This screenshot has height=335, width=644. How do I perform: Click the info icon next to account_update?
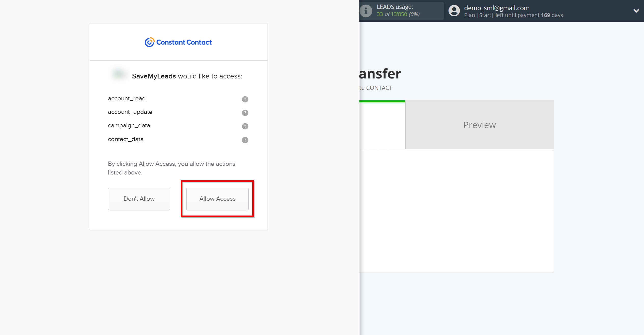(x=245, y=113)
